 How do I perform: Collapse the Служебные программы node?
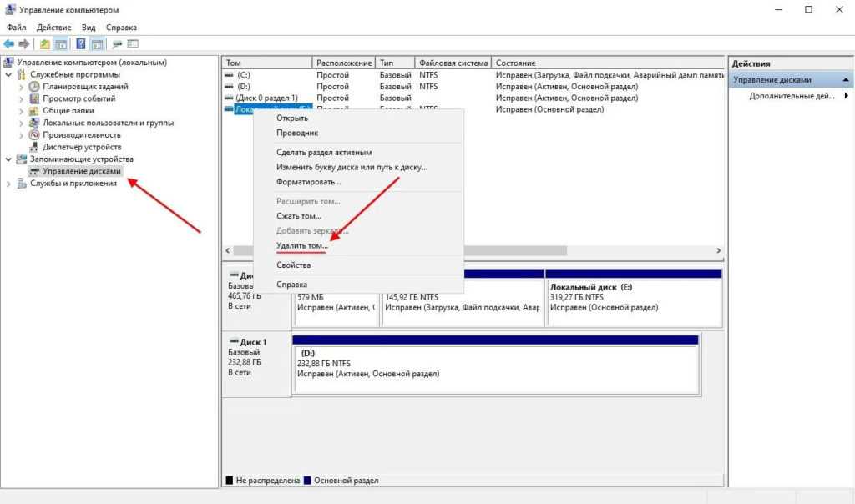click(x=8, y=74)
